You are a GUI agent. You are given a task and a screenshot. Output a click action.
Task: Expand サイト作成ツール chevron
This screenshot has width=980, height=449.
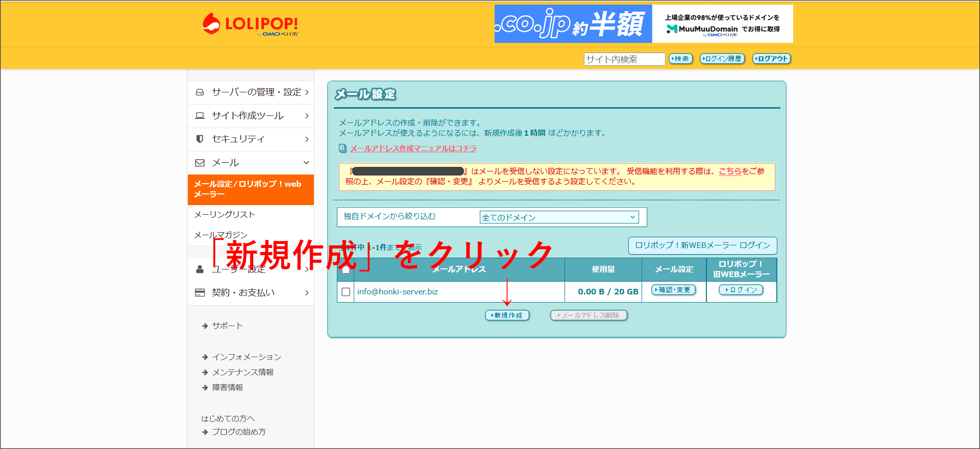click(307, 116)
